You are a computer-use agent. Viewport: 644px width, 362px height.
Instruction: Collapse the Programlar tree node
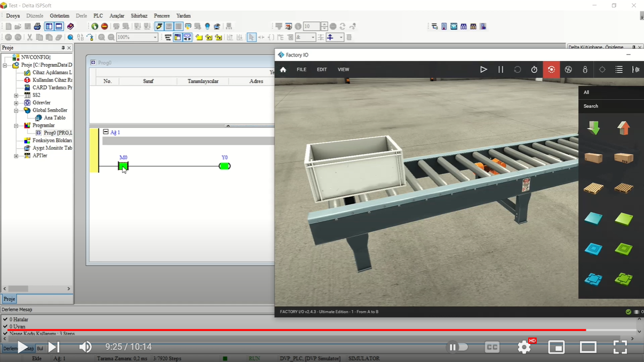point(16,126)
